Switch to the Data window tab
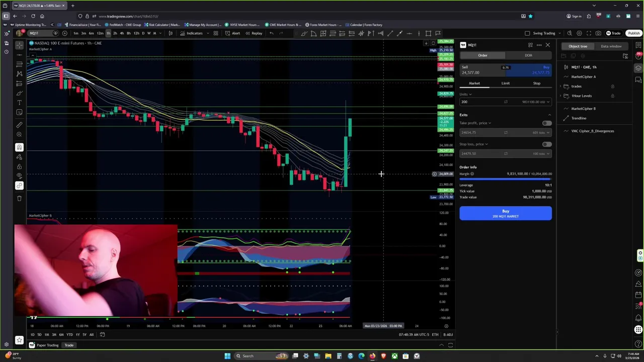Viewport: 644px width, 362px height. tap(611, 46)
